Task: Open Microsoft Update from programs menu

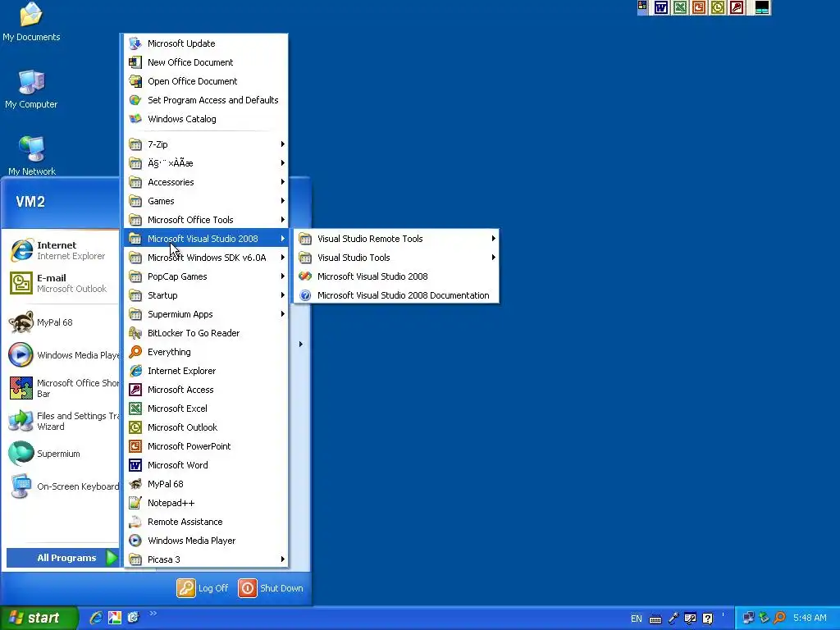Action: 206,43
